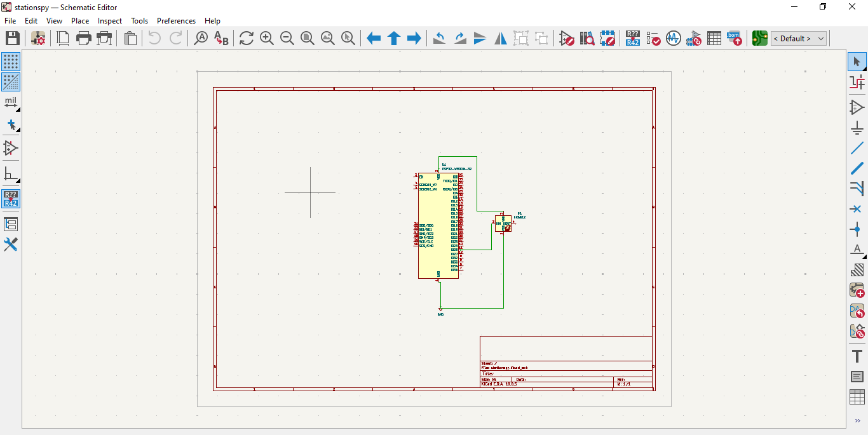Screen dimensions: 868x435
Task: Click the Zoom to Fit button
Action: pos(308,38)
